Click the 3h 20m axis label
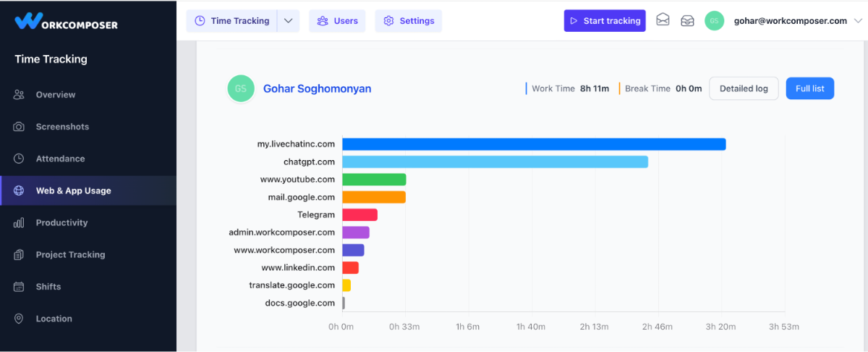 pos(721,327)
